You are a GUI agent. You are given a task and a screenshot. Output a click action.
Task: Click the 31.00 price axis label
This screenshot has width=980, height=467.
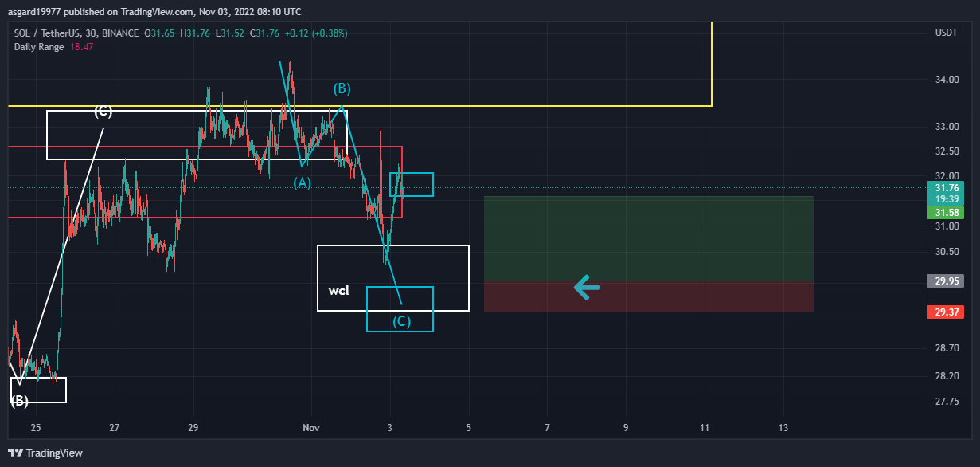click(946, 226)
